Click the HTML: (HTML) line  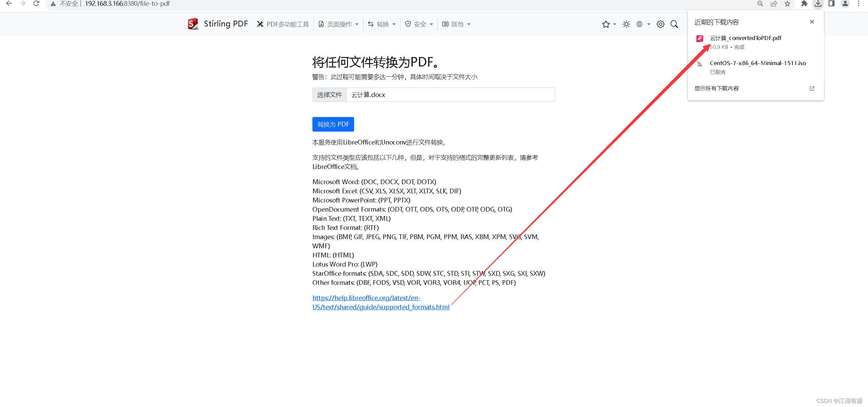pos(333,255)
